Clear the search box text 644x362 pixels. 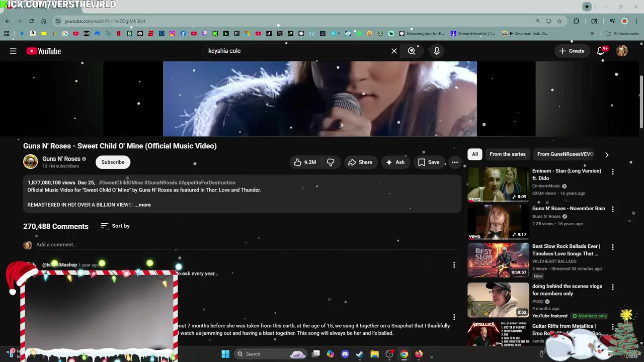(394, 51)
